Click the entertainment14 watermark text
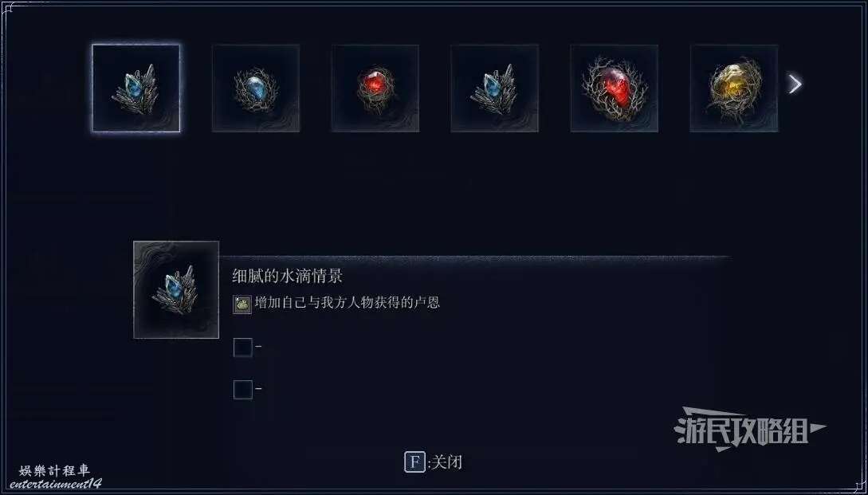Viewport: 868px width, 495px height. pyautogui.click(x=55, y=484)
